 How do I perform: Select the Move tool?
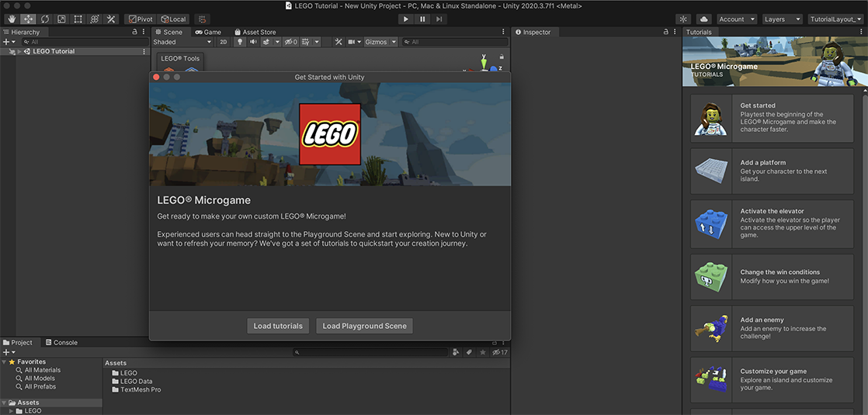pyautogui.click(x=29, y=19)
